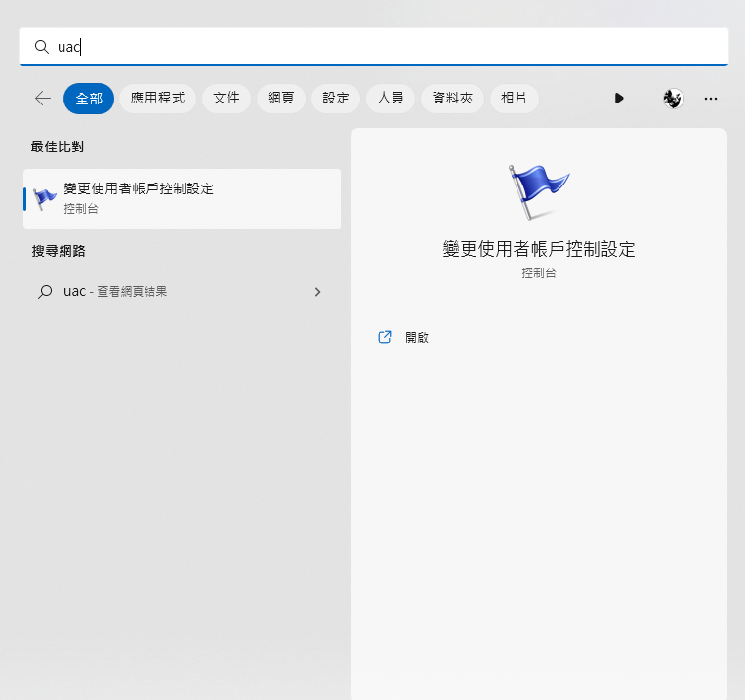Show only 資料夾 results

(x=452, y=99)
